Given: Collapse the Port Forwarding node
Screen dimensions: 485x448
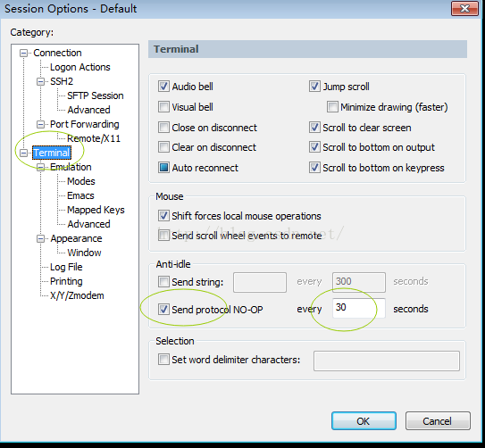Looking at the screenshot, I should [x=40, y=125].
